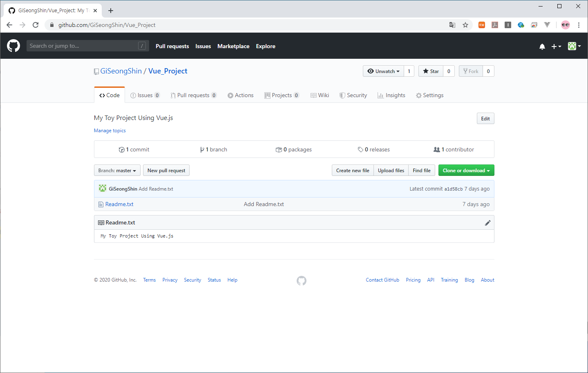Open the repository Security tab
Image resolution: width=588 pixels, height=373 pixels.
pos(353,95)
